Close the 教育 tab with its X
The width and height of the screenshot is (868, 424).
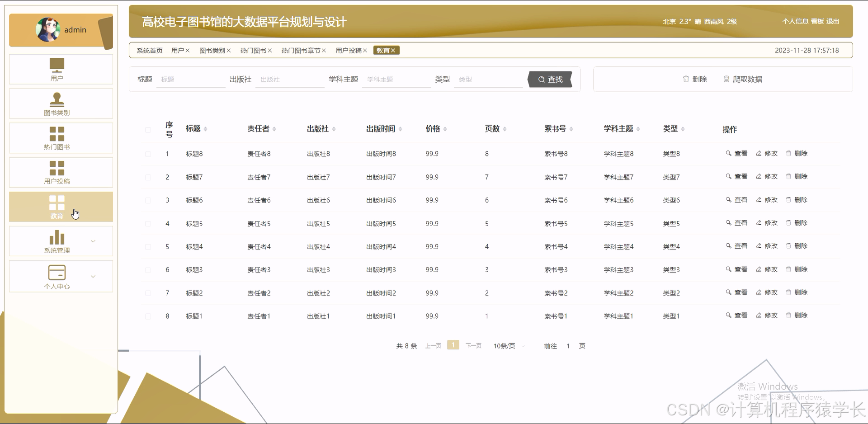[x=393, y=51]
